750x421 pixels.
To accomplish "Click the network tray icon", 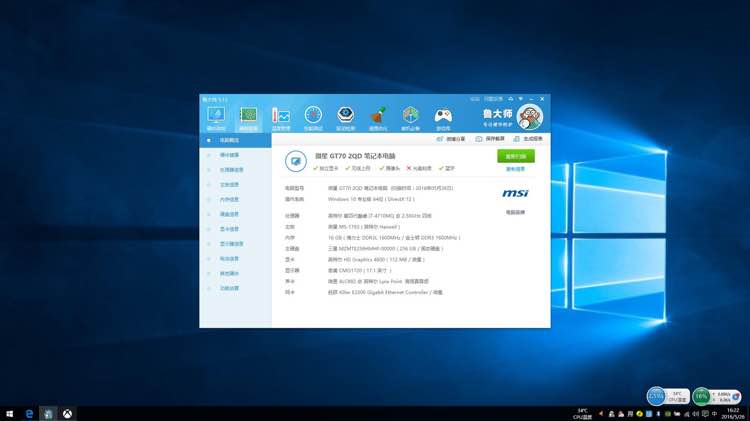I will 686,414.
